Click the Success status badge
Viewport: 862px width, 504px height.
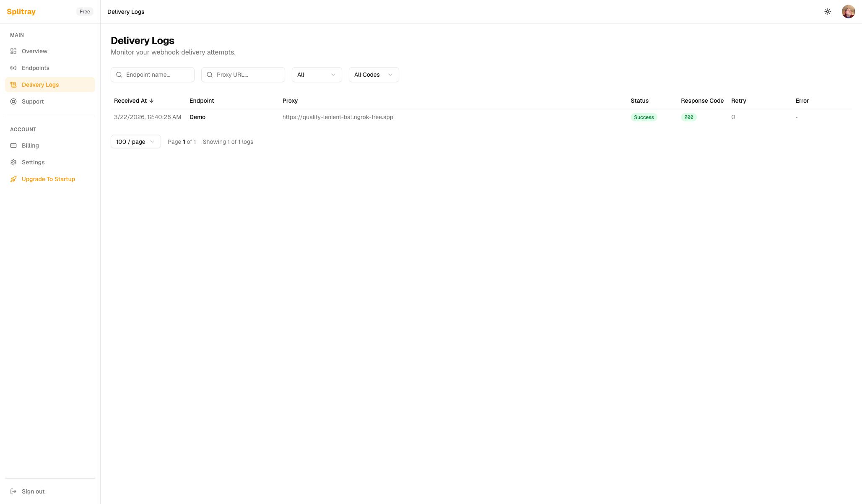click(x=644, y=117)
